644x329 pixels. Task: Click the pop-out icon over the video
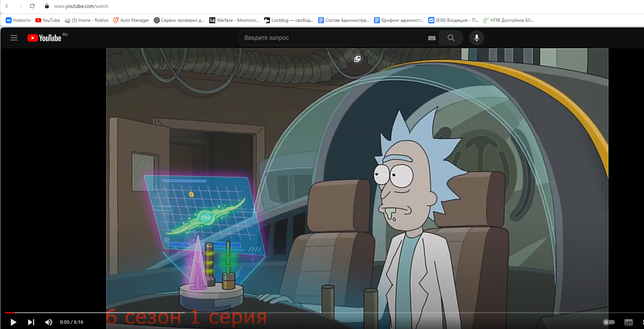357,59
